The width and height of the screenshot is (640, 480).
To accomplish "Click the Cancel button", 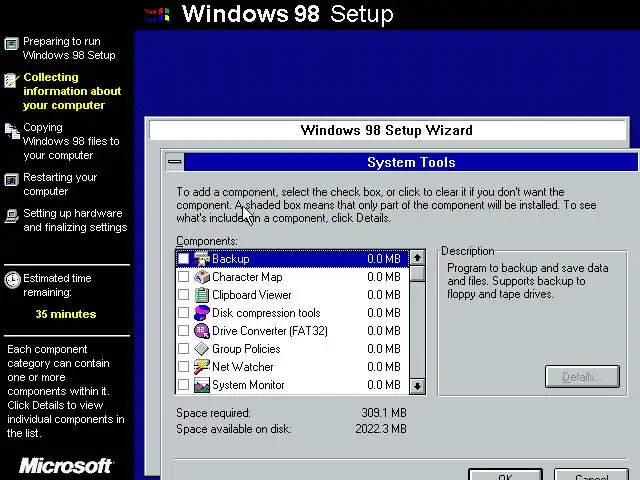I will coord(591,475).
